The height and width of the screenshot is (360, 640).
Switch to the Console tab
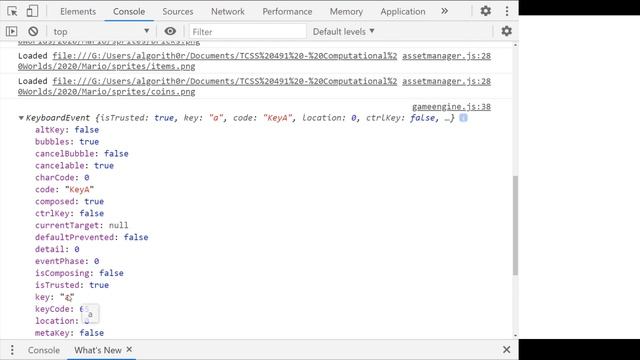(129, 11)
